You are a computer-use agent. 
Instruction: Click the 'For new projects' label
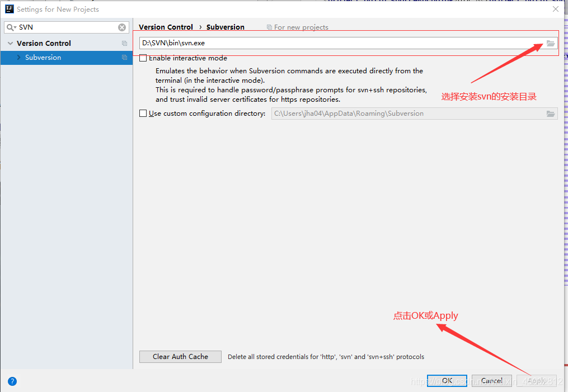point(301,27)
